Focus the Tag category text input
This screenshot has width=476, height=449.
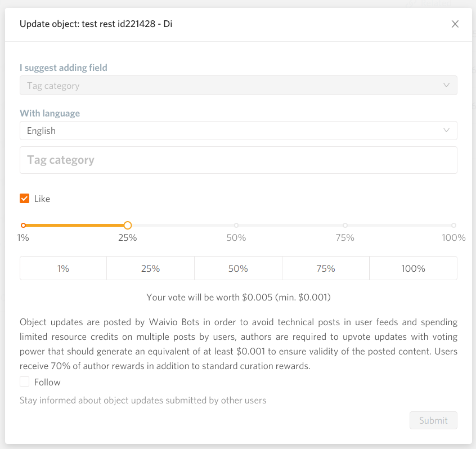click(239, 160)
